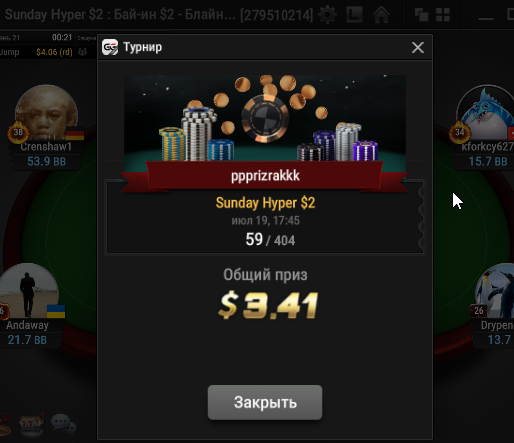Click the tournament banner chips image
514x443 pixels.
pos(265,118)
